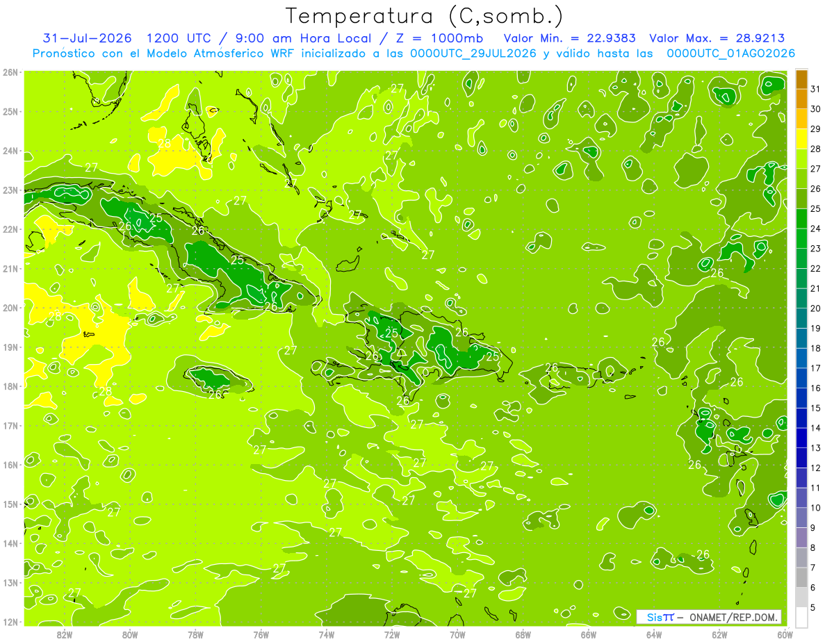Click the "12N" latitude axis label
The height and width of the screenshot is (644, 834).
(x=10, y=622)
